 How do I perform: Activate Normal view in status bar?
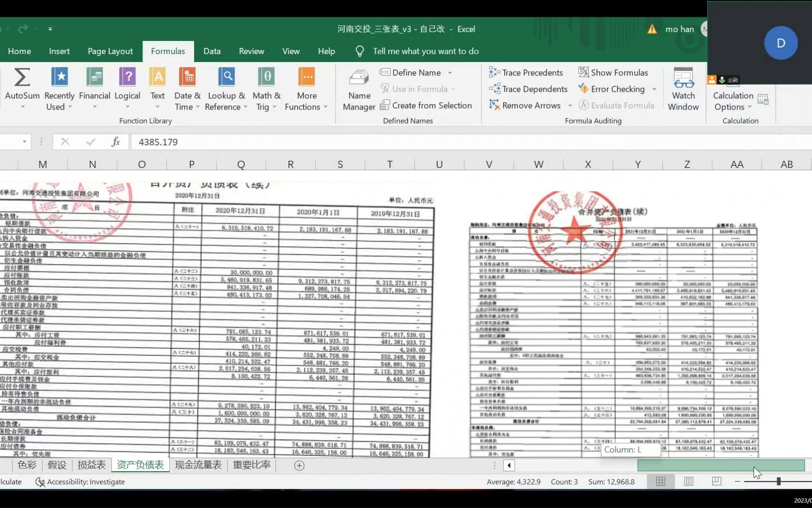click(660, 481)
